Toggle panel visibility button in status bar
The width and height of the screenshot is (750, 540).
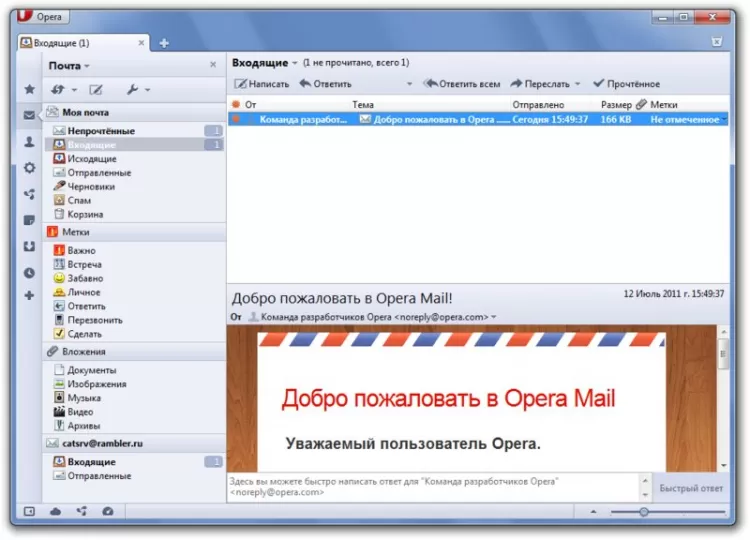[29, 511]
